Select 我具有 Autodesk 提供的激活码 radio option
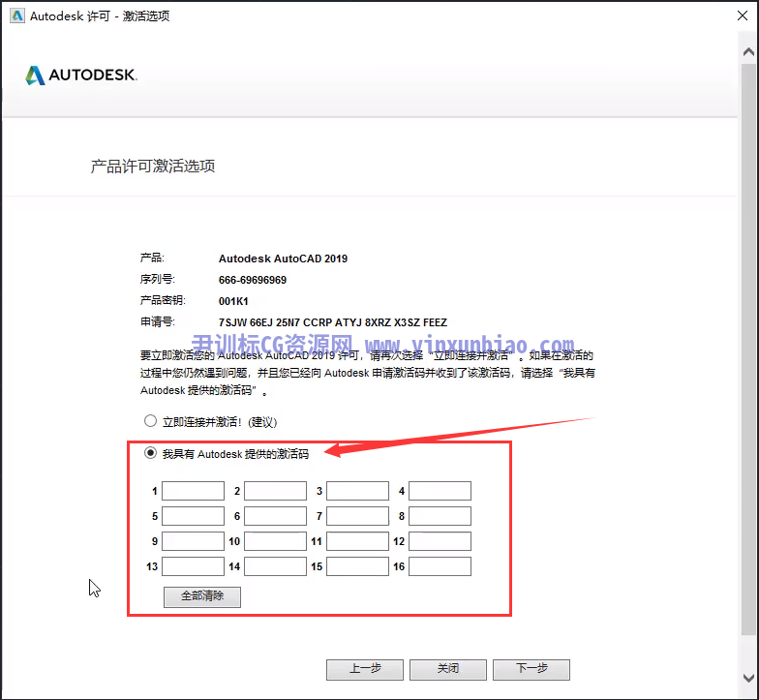The height and width of the screenshot is (700, 759). coord(151,453)
